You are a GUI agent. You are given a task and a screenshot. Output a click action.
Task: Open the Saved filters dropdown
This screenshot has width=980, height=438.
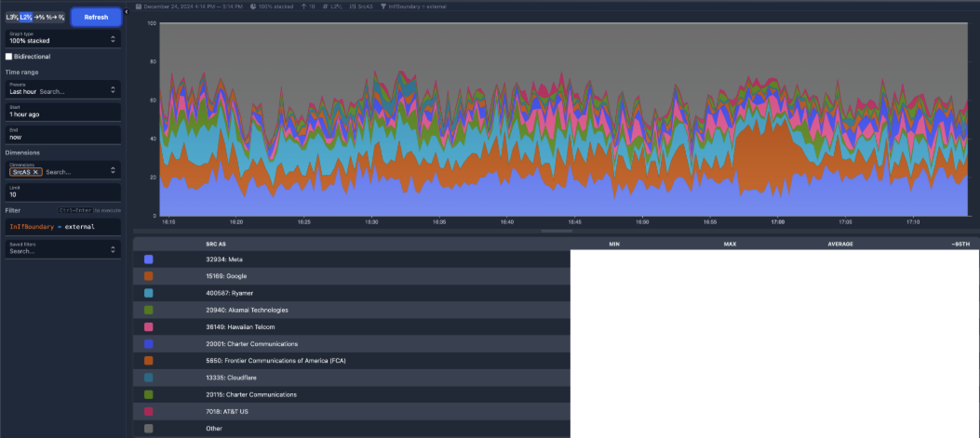pyautogui.click(x=63, y=249)
